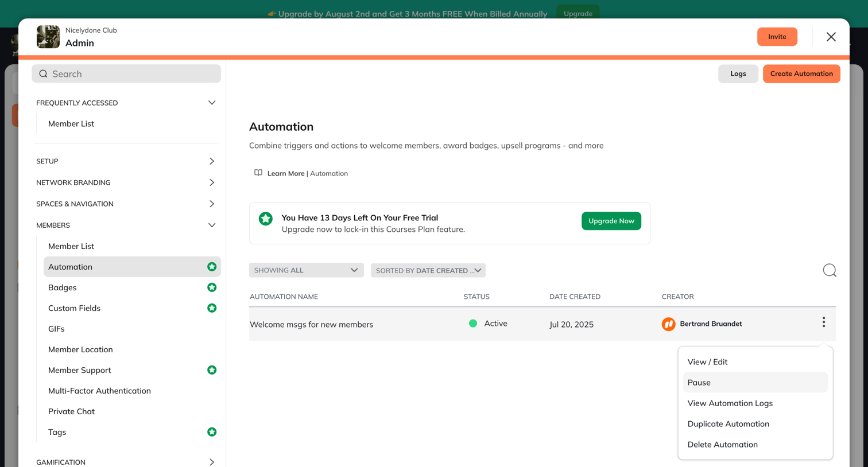868x467 pixels.
Task: Click the Bertrand Bruandet creator name
Action: (711, 324)
